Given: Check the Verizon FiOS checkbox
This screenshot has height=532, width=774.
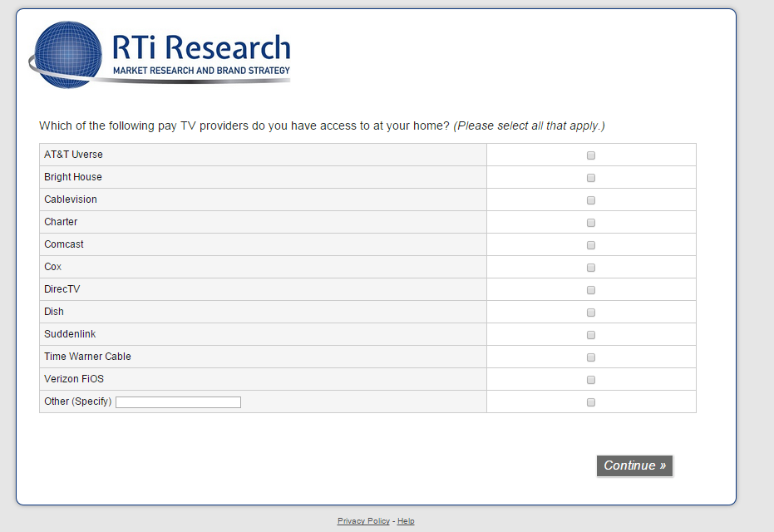Looking at the screenshot, I should pos(591,380).
